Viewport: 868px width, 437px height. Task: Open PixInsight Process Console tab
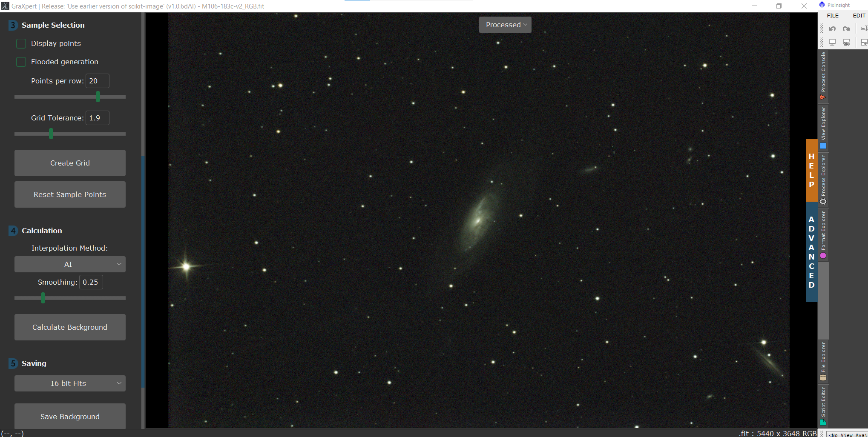pos(823,76)
